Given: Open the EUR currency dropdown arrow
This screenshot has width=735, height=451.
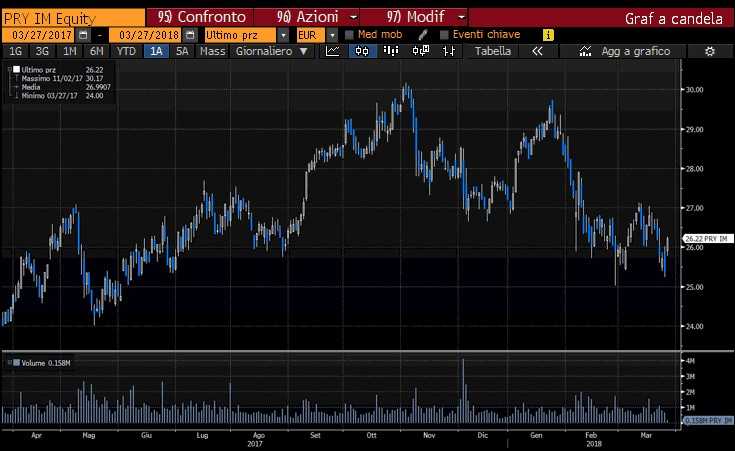Looking at the screenshot, I should (x=332, y=35).
